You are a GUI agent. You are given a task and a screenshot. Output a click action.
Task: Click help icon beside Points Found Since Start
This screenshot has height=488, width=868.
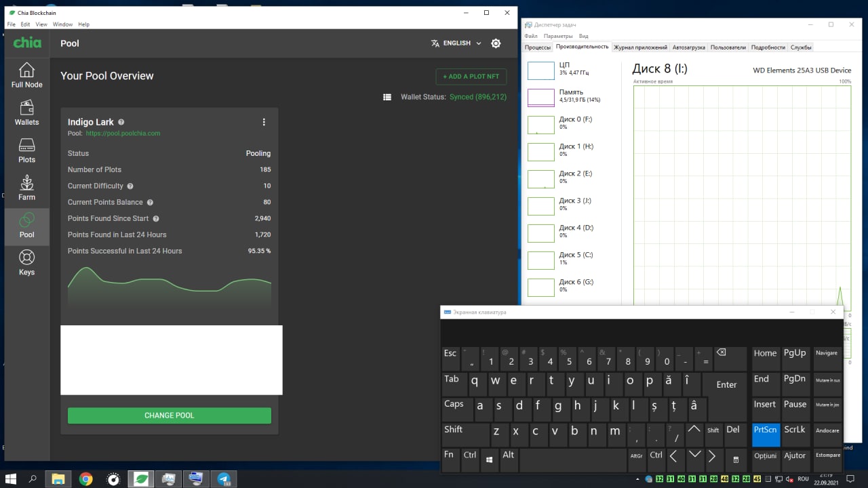155,218
